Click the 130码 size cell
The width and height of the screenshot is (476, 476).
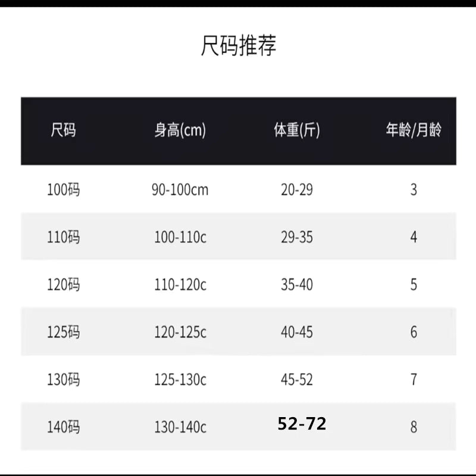(63, 379)
